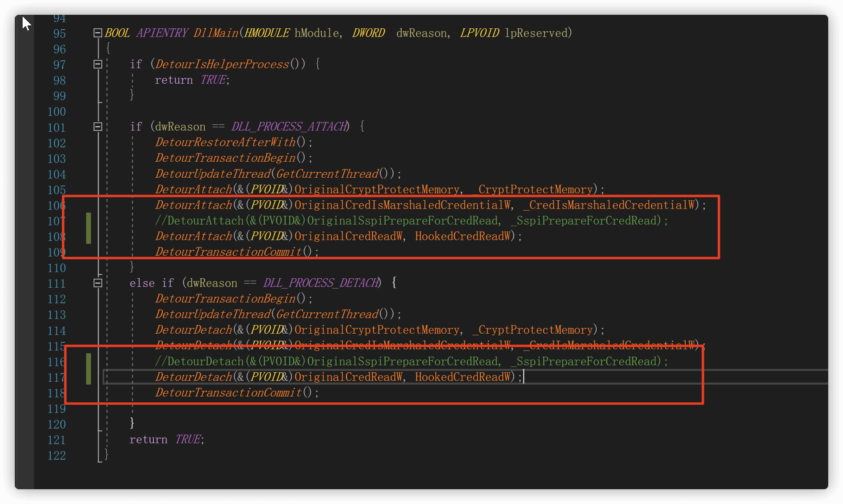Click DetourRestoreAfterWith call on line 102
This screenshot has height=504, width=843.
(225, 142)
